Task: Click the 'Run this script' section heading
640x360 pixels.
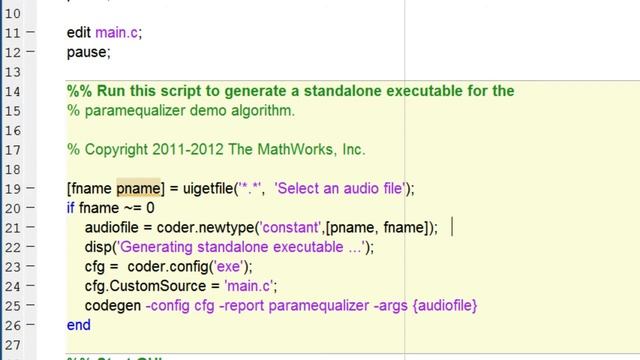Action: tap(290, 91)
